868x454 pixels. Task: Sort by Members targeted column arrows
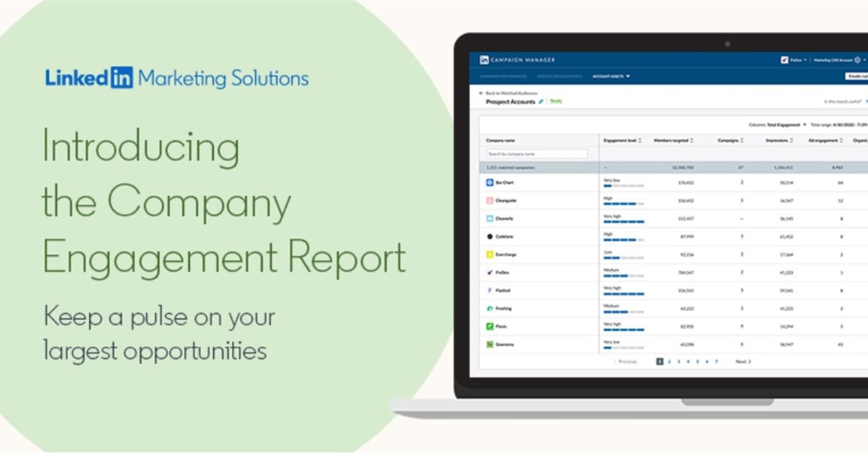[692, 140]
